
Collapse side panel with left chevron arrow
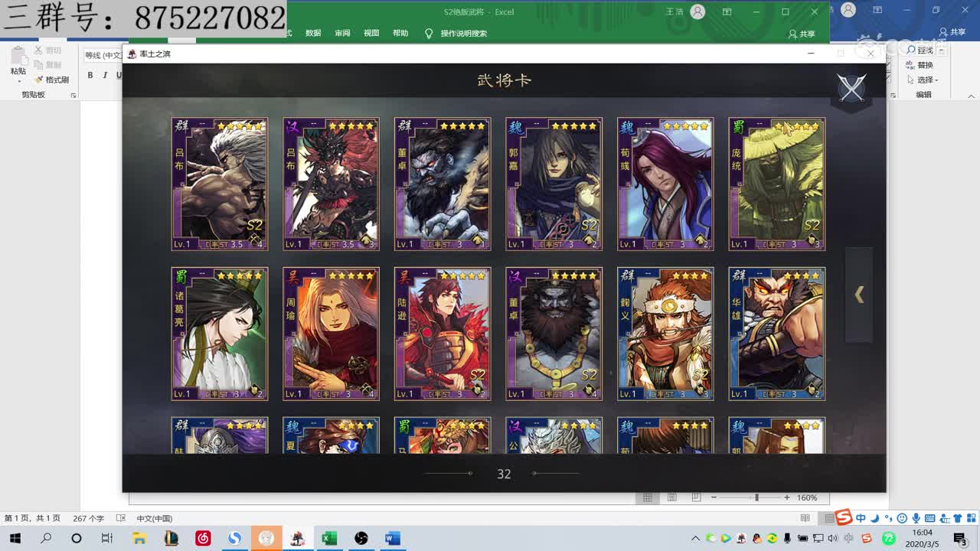859,295
